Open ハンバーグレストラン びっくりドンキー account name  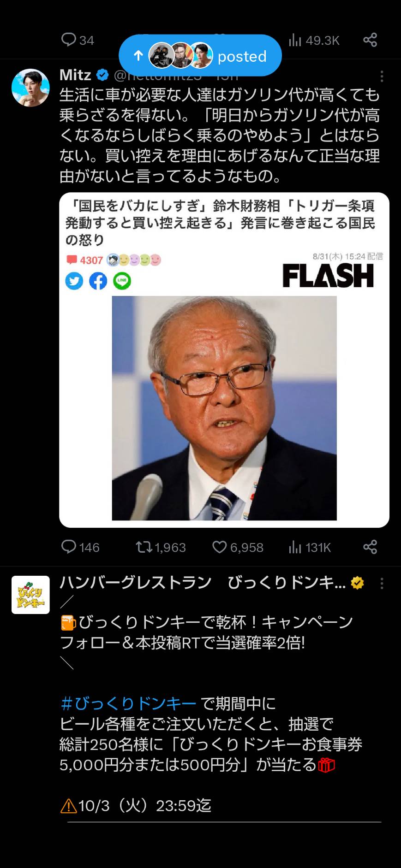[x=203, y=583]
